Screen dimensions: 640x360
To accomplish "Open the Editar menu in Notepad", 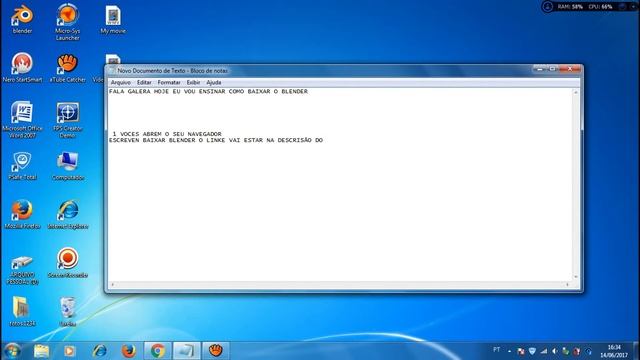I will click(144, 82).
